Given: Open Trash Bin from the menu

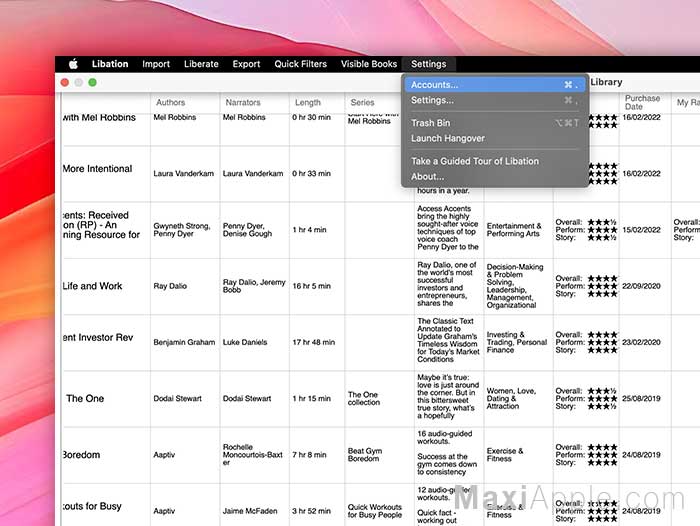Looking at the screenshot, I should click(x=495, y=123).
